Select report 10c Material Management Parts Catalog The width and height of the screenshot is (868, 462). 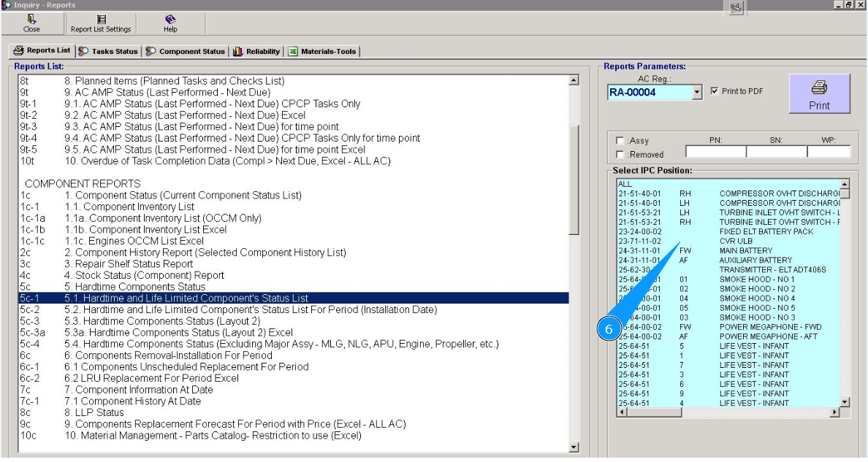(x=294, y=436)
